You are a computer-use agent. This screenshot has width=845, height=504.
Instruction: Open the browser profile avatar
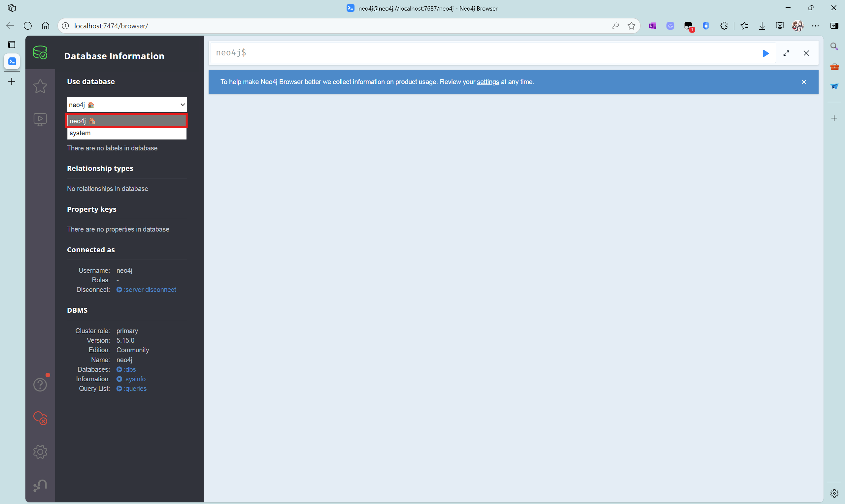tap(797, 26)
